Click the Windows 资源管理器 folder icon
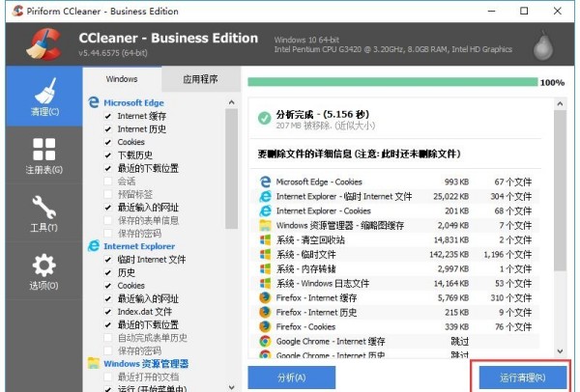 (94, 364)
